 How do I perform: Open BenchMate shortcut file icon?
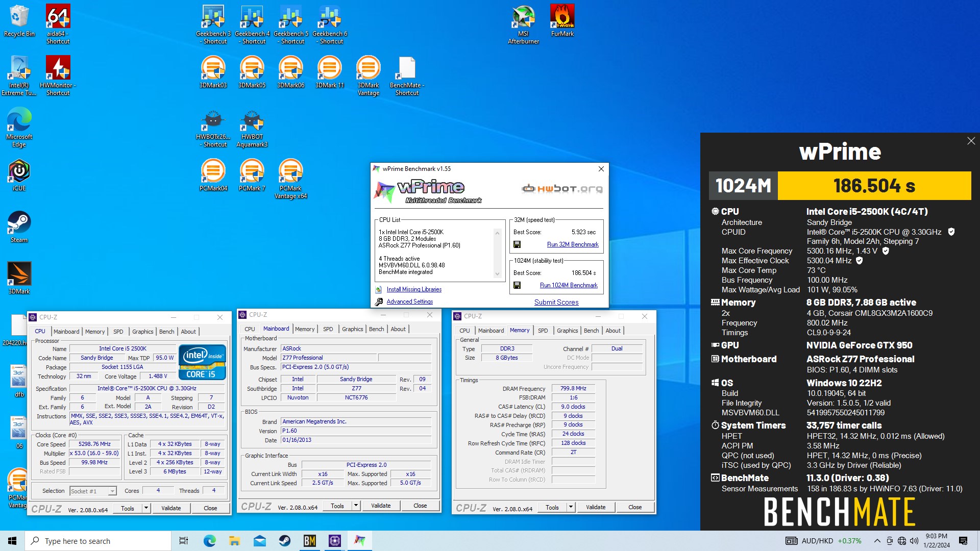click(x=407, y=76)
